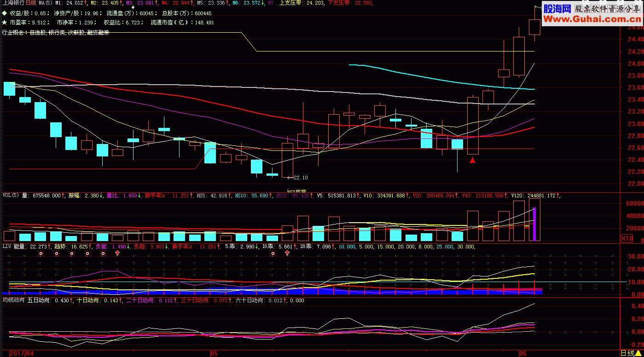Open the 股海网 logo link
Viewport: 644px width, 357px height.
coord(557,9)
